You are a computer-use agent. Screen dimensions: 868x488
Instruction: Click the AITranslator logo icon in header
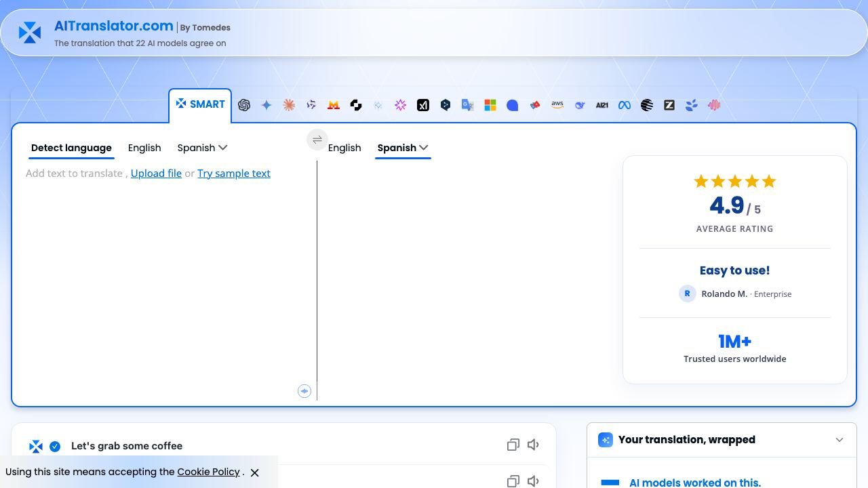(30, 32)
